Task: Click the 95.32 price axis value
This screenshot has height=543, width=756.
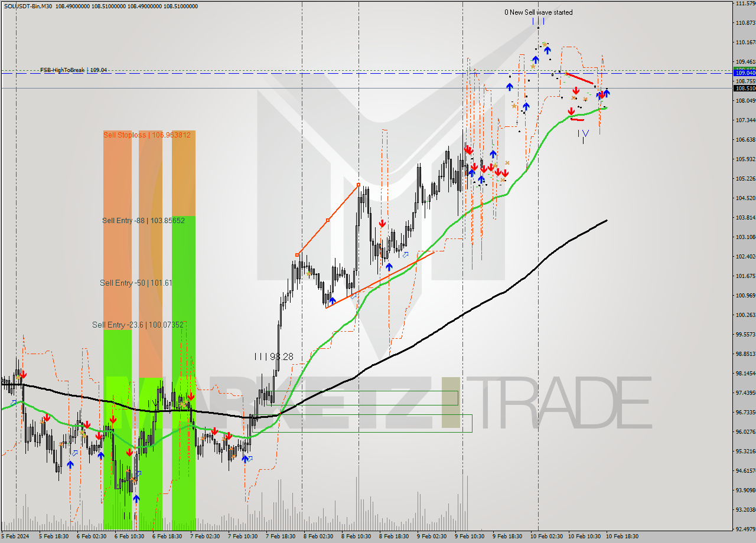Action: pos(745,452)
